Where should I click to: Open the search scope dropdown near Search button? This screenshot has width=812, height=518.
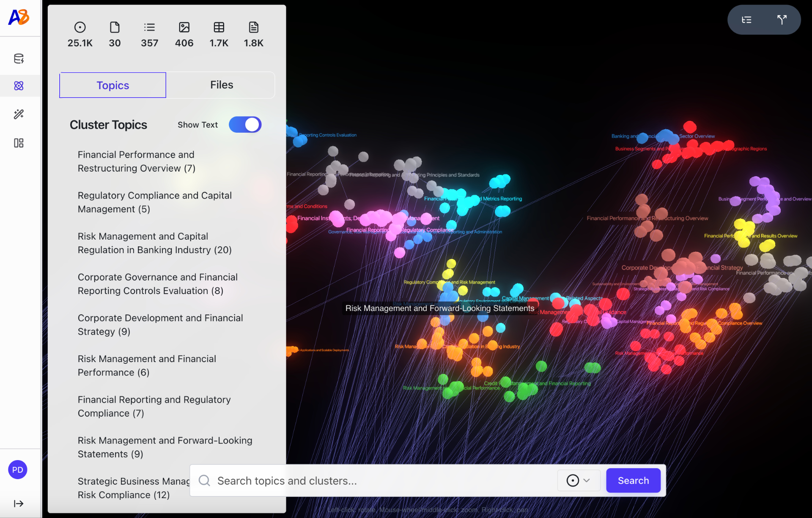coord(579,480)
